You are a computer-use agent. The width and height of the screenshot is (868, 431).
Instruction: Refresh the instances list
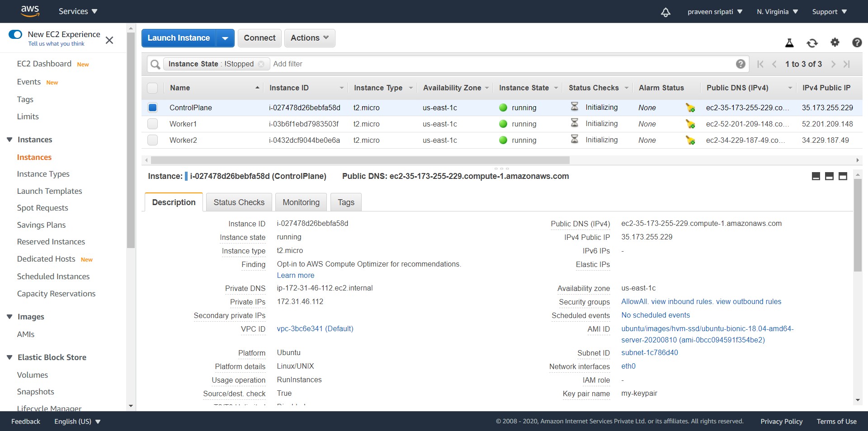(x=812, y=42)
